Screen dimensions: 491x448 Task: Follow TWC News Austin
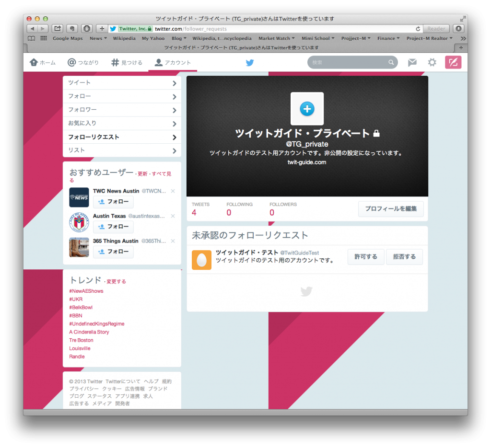(x=113, y=202)
